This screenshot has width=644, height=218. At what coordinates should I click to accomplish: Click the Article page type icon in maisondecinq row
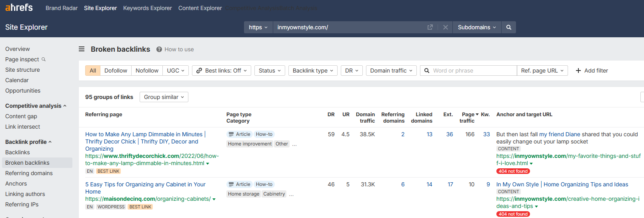point(231,184)
